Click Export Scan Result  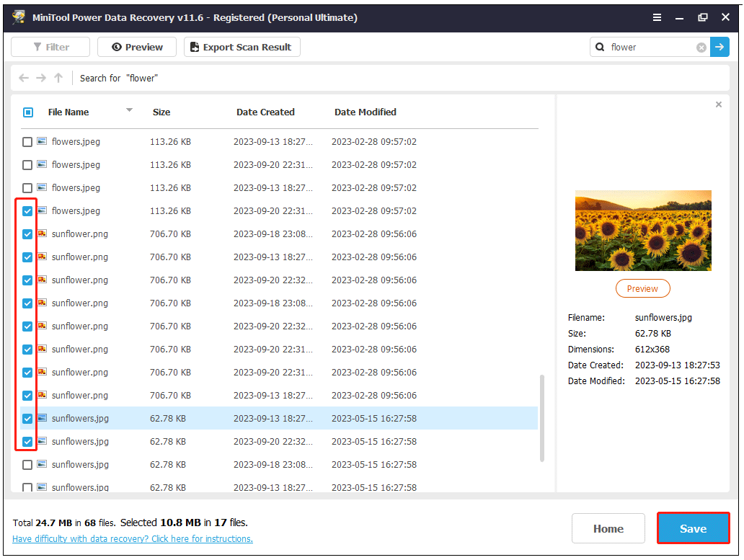[x=242, y=47]
